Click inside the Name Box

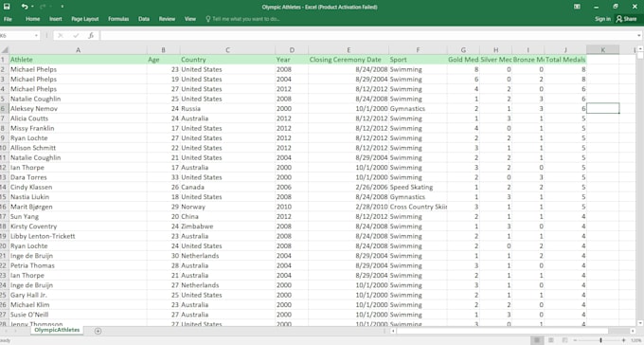coord(15,36)
